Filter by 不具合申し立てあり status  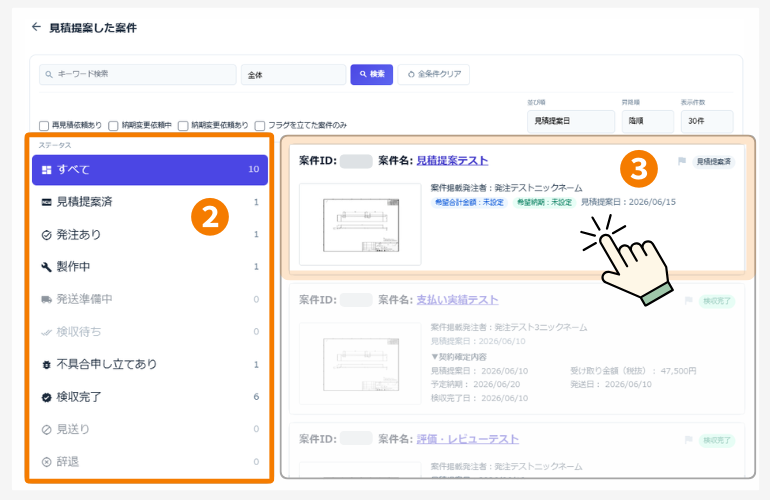click(150, 364)
